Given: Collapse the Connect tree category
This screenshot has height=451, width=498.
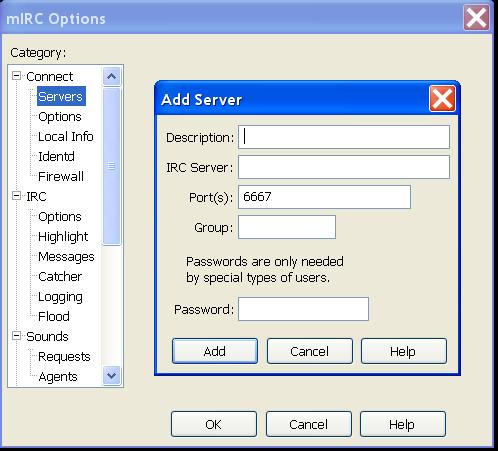Looking at the screenshot, I should [x=16, y=76].
